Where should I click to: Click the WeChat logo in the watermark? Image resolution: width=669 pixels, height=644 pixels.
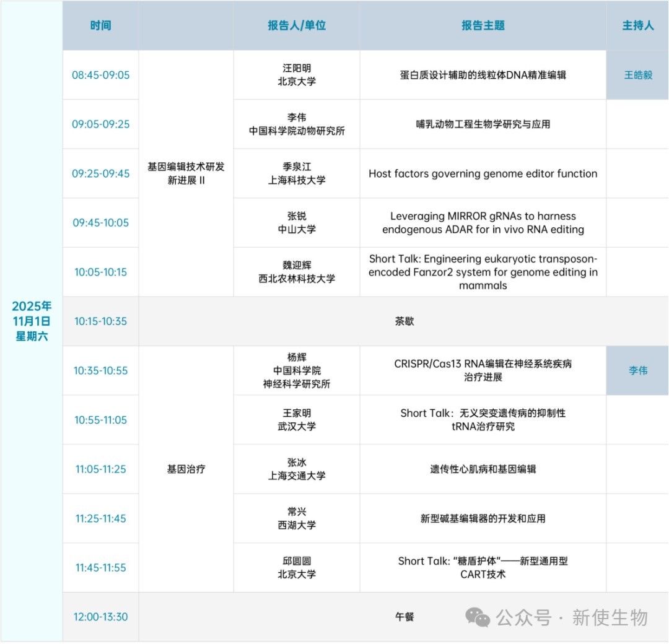(478, 617)
